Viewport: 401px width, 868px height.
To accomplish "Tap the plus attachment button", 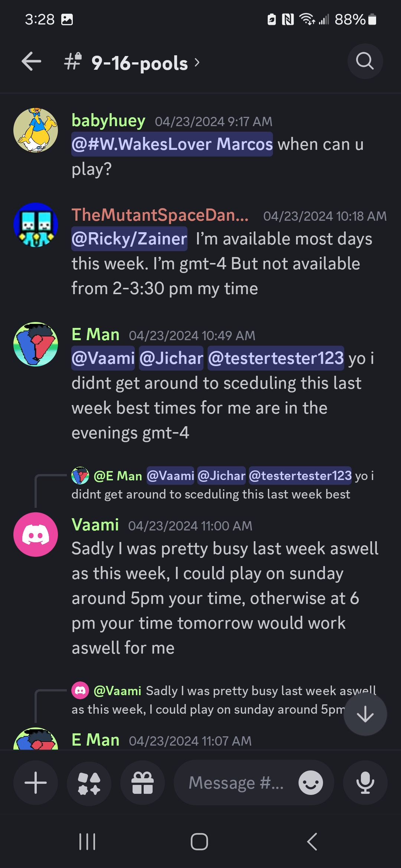I will click(36, 783).
